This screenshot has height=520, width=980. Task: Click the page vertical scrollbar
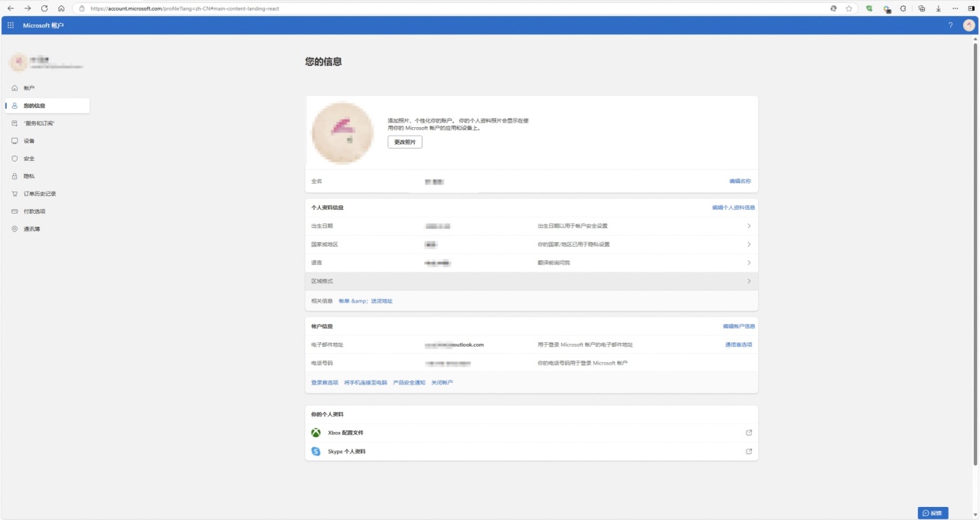tap(975, 253)
